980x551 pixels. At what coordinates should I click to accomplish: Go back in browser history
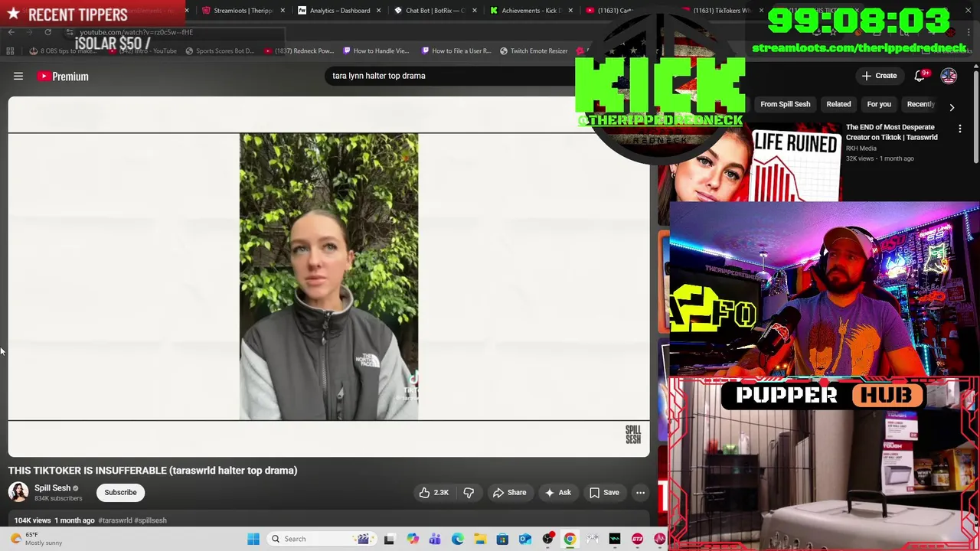tap(11, 32)
